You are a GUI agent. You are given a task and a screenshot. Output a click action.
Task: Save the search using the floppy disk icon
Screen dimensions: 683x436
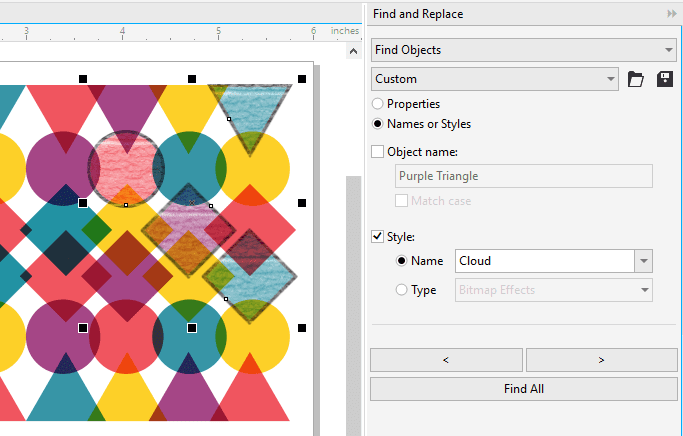pos(664,79)
